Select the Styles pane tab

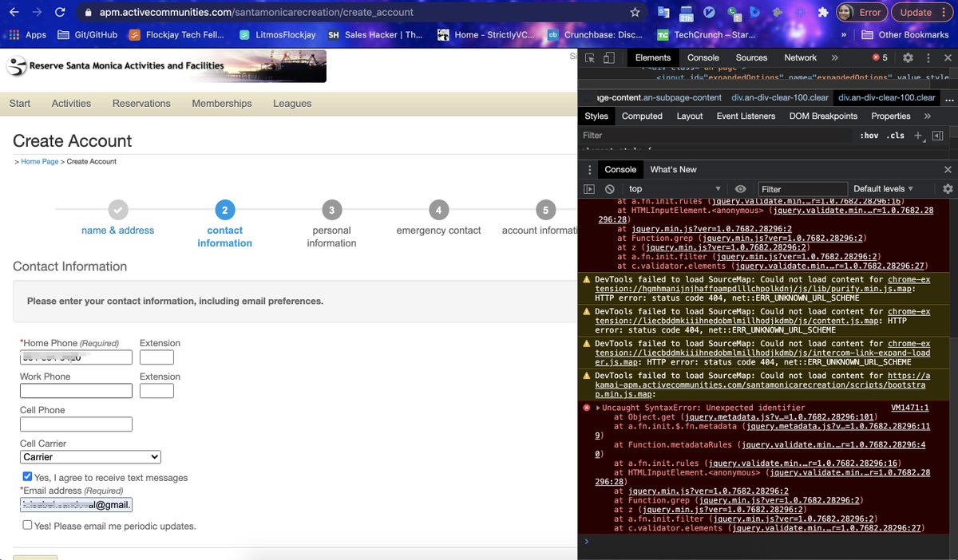point(596,116)
